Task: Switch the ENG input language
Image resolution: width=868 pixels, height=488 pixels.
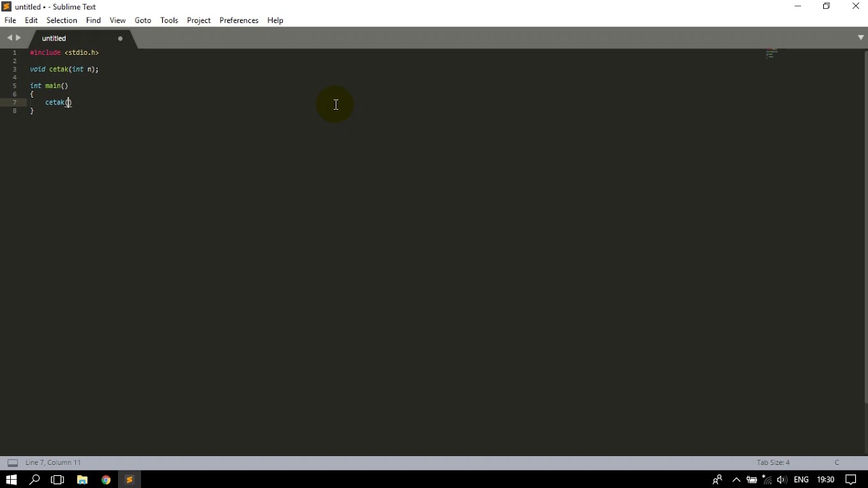Action: 801,480
